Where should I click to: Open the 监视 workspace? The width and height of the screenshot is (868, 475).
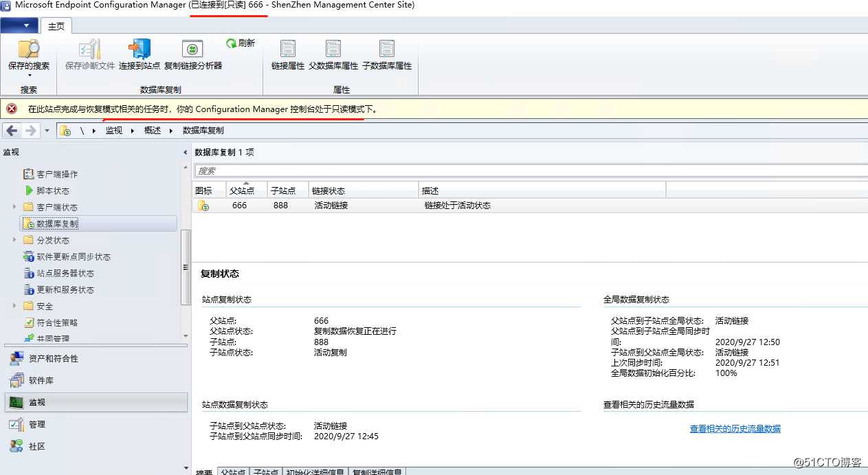tap(95, 402)
